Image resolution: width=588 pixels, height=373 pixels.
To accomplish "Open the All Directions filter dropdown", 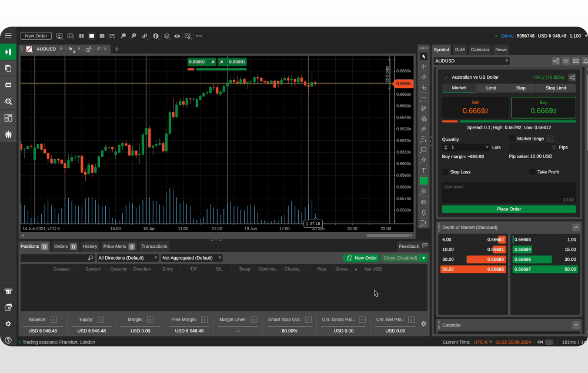I will tap(127, 258).
